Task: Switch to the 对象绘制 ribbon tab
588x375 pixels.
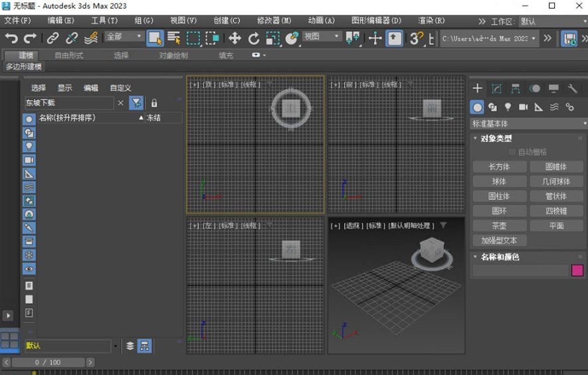Action: click(173, 56)
